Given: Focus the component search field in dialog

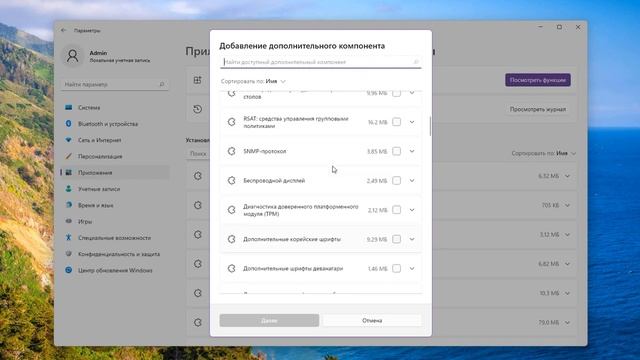Looking at the screenshot, I should pyautogui.click(x=320, y=62).
